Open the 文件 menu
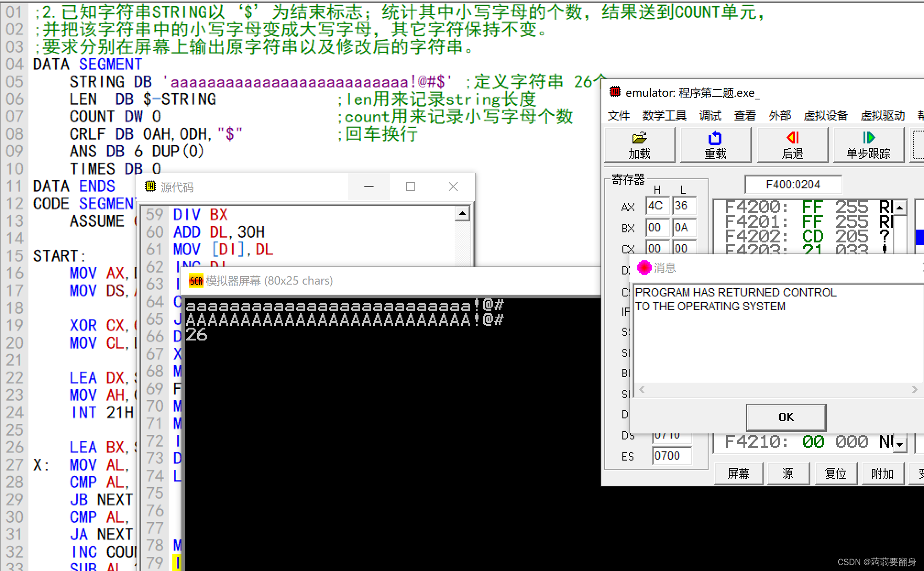Viewport: 924px width, 571px height. (x=618, y=115)
